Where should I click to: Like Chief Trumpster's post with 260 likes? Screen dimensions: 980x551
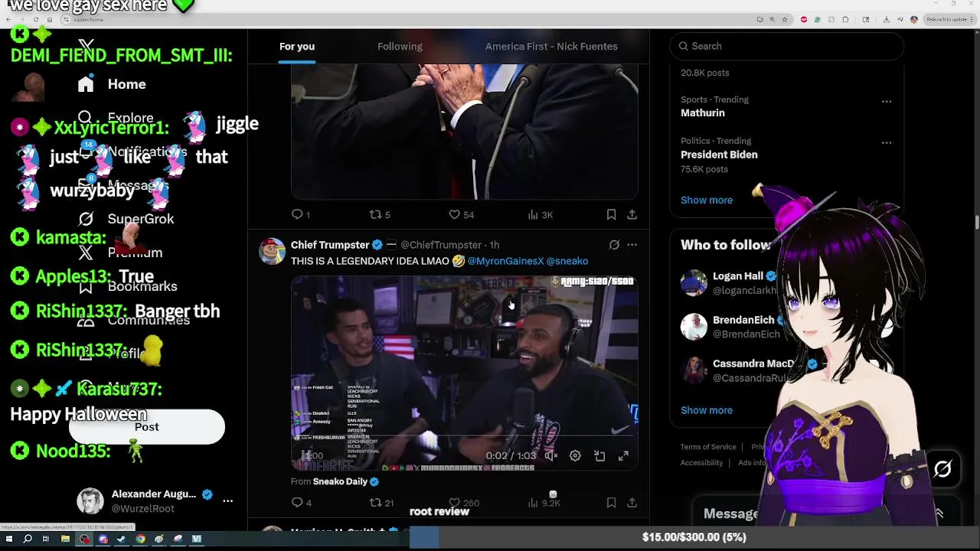pos(464,503)
